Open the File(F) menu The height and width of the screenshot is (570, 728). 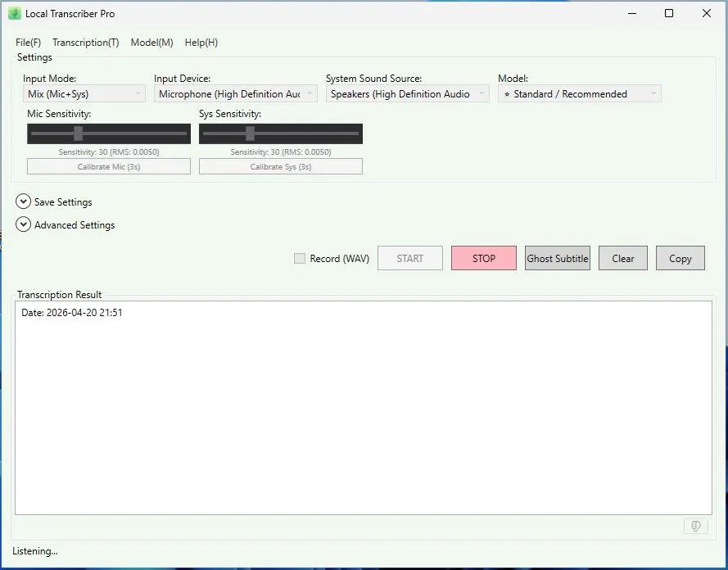(x=28, y=43)
